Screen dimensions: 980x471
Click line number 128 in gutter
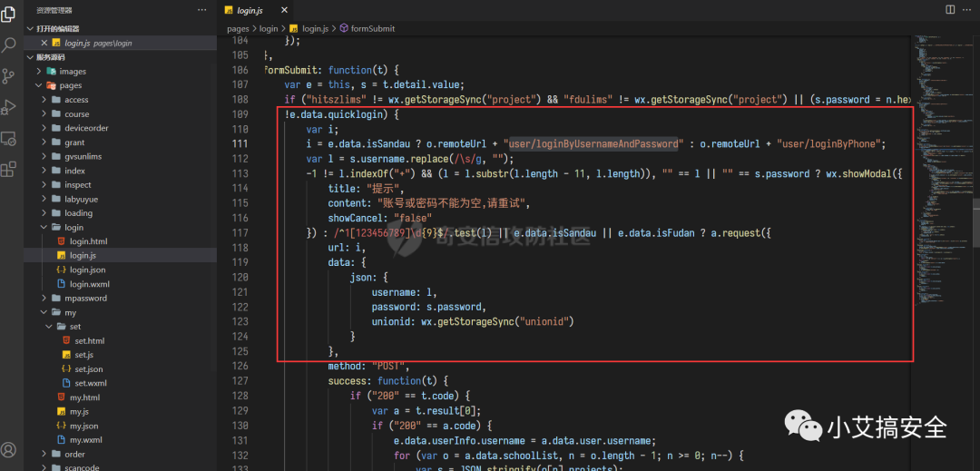(240, 396)
